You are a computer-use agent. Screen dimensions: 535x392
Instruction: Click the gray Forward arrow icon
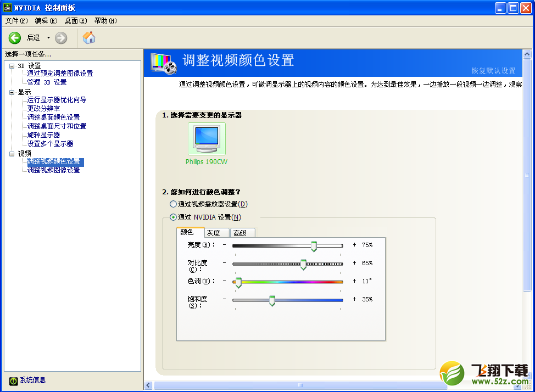pos(61,38)
